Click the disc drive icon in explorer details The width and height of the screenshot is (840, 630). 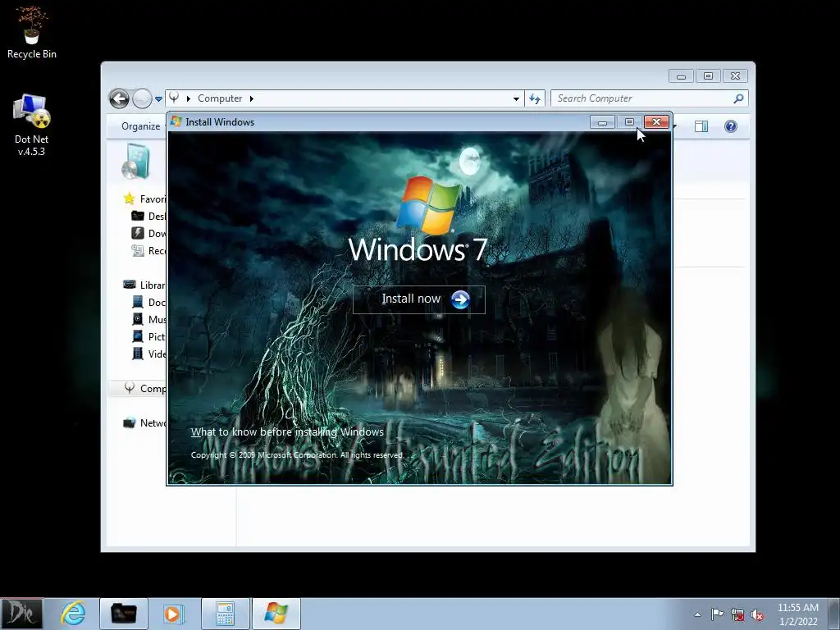136,162
